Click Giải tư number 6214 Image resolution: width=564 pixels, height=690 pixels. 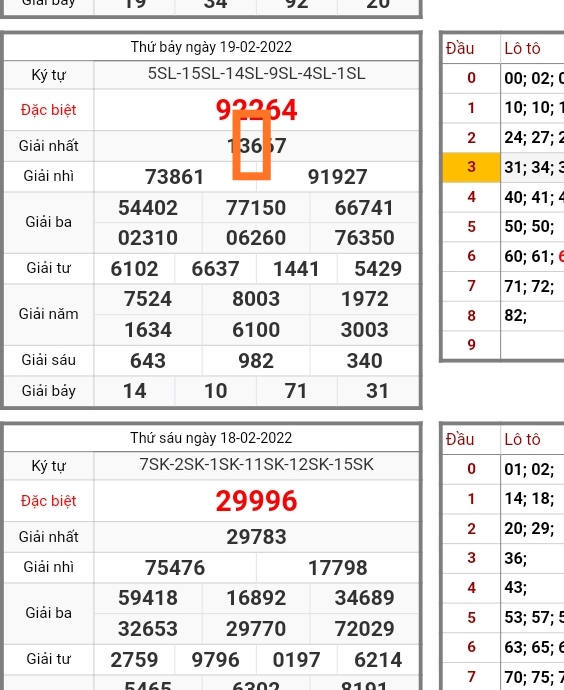[x=378, y=660]
